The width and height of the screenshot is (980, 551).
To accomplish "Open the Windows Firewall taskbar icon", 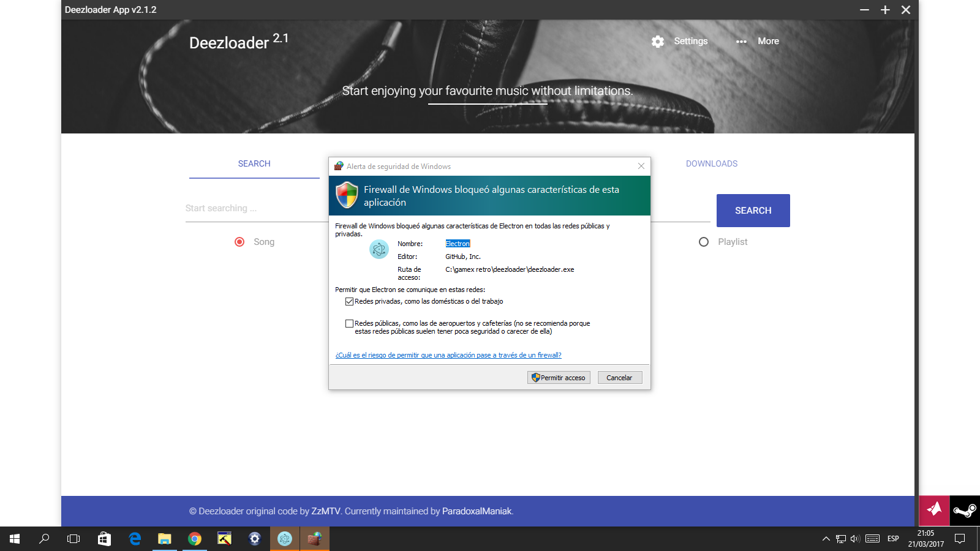I will [x=315, y=539].
